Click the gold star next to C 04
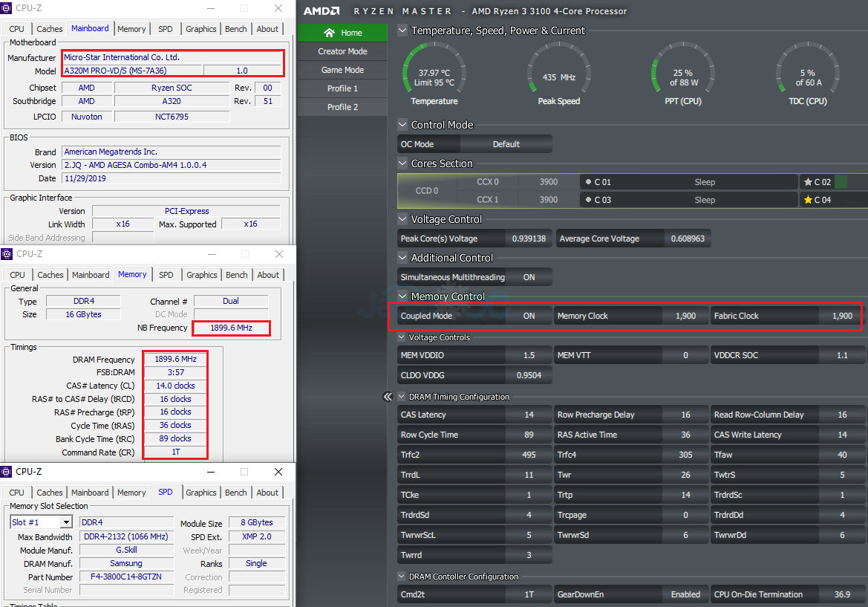Image resolution: width=868 pixels, height=607 pixels. (x=807, y=200)
